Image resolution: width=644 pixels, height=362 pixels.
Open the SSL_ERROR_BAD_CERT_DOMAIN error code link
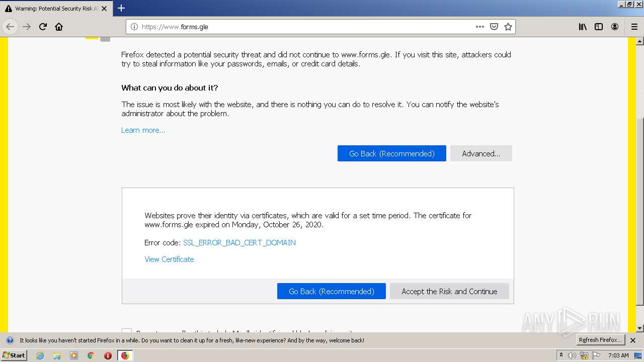[239, 242]
